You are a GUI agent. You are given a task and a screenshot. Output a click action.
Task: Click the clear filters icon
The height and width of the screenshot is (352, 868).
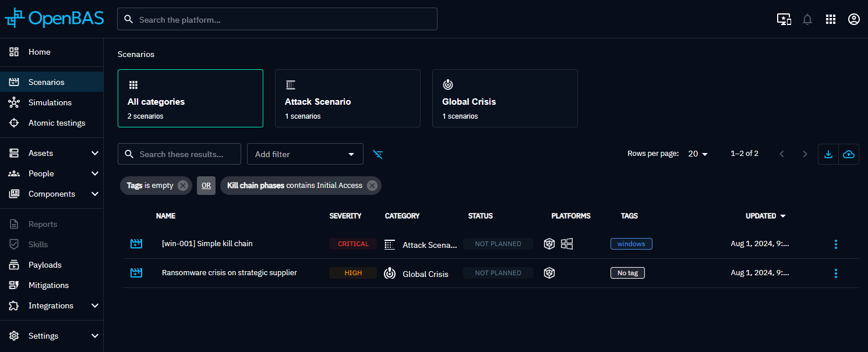378,154
